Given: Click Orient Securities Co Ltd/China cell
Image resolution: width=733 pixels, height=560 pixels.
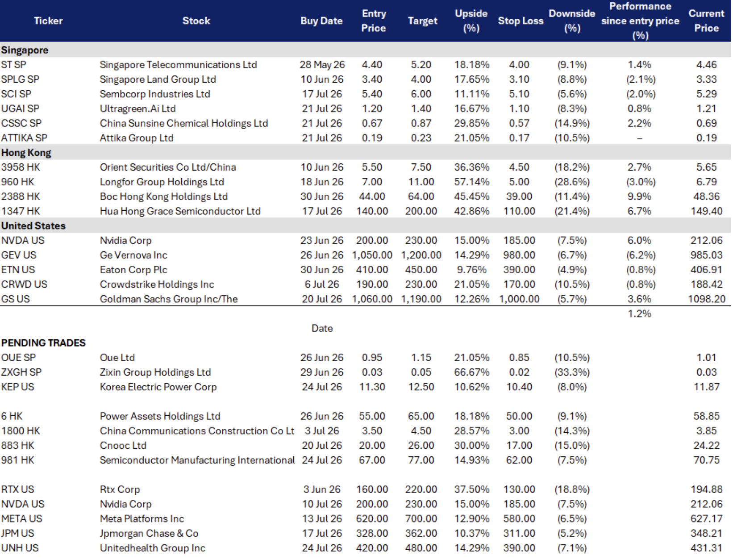Looking at the screenshot, I should (x=168, y=167).
